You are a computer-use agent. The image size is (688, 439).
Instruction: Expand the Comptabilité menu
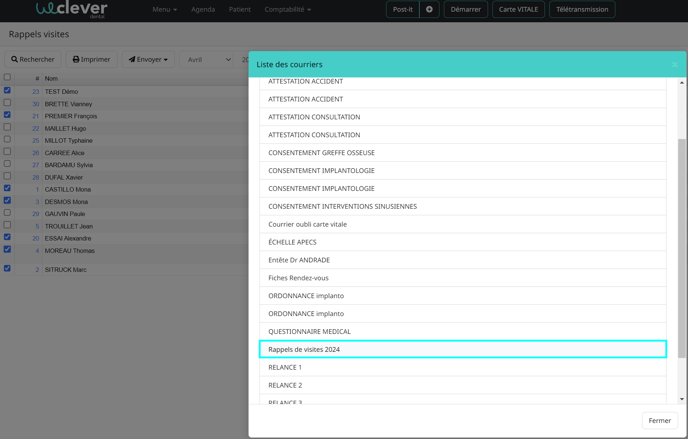pyautogui.click(x=287, y=9)
